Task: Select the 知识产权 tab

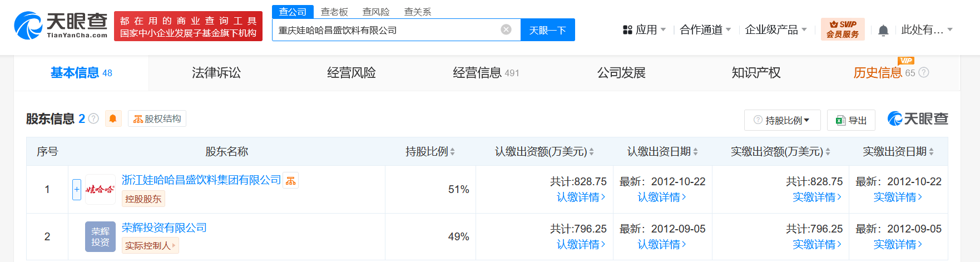Action: click(756, 72)
